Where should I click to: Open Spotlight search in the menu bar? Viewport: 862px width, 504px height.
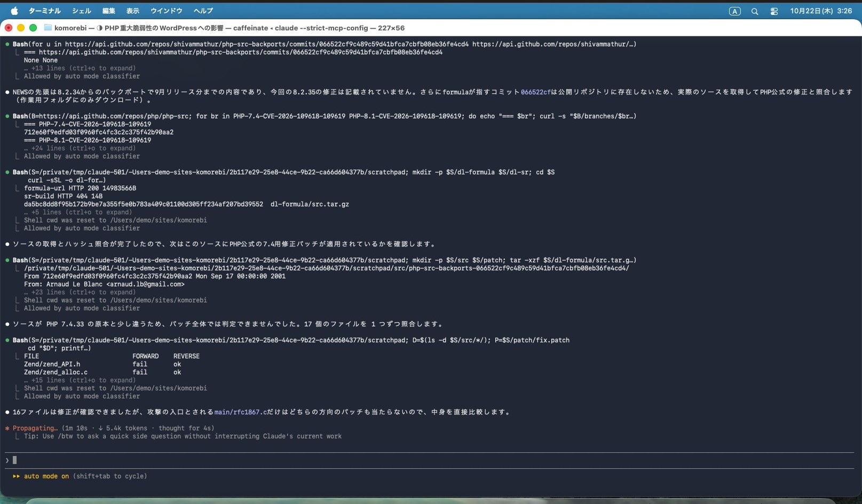[755, 11]
